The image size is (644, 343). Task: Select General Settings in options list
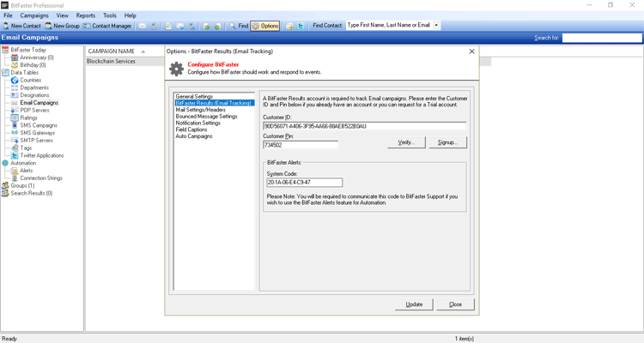(x=194, y=96)
